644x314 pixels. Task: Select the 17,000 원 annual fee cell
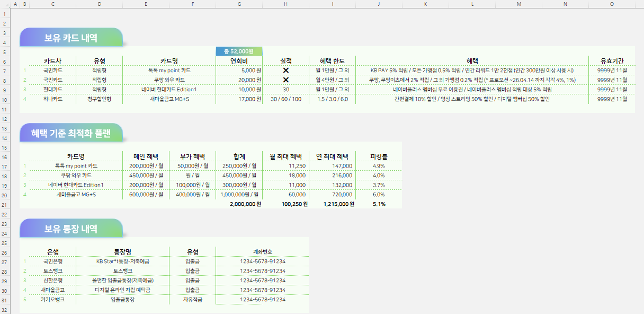(x=239, y=99)
